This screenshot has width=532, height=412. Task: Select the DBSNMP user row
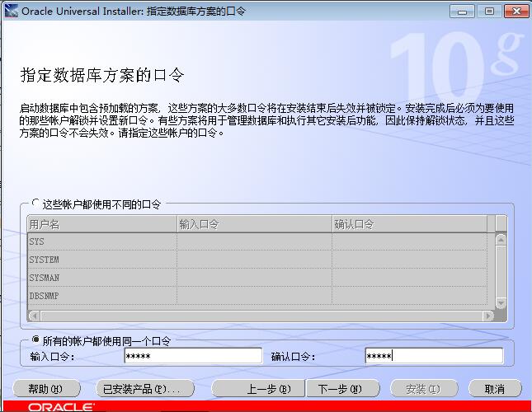[x=257, y=296]
